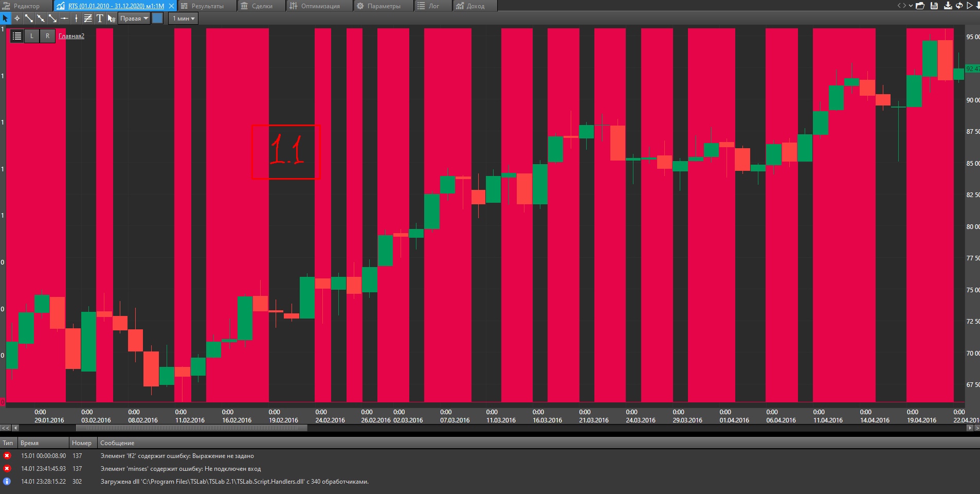
Task: Pick the second diagonal line tool
Action: point(41,19)
